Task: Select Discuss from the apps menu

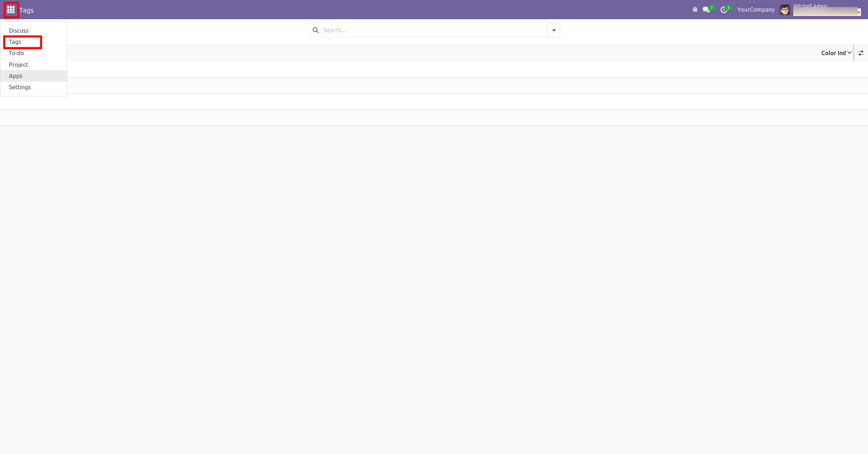Action: point(34,31)
